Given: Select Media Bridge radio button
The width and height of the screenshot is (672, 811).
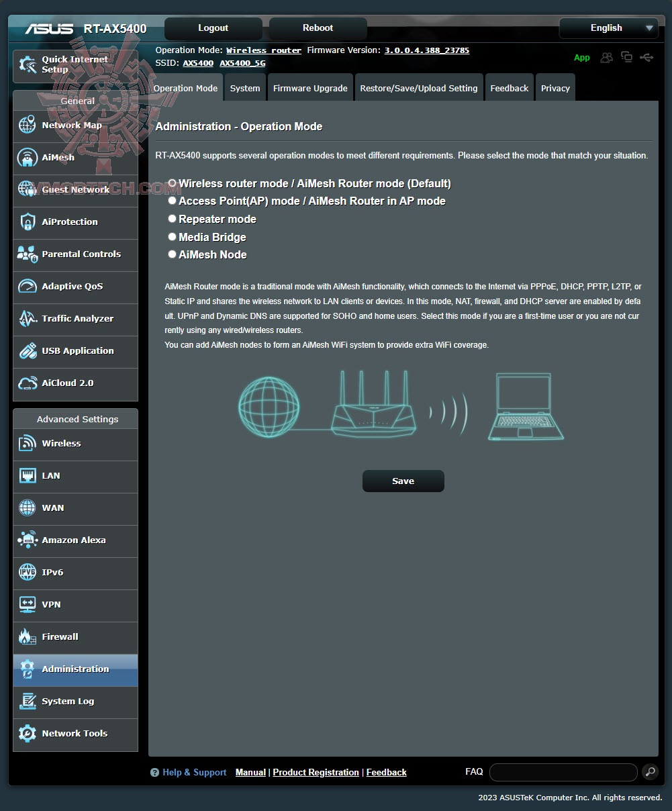Looking at the screenshot, I should tap(173, 236).
